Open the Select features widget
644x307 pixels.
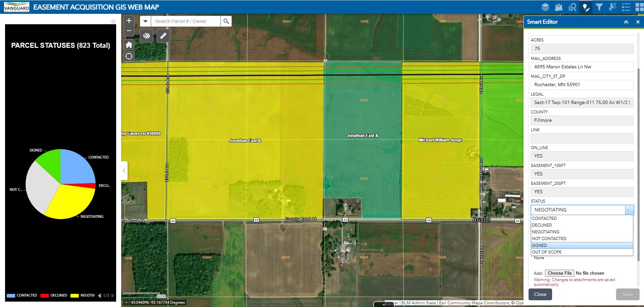pos(613,7)
